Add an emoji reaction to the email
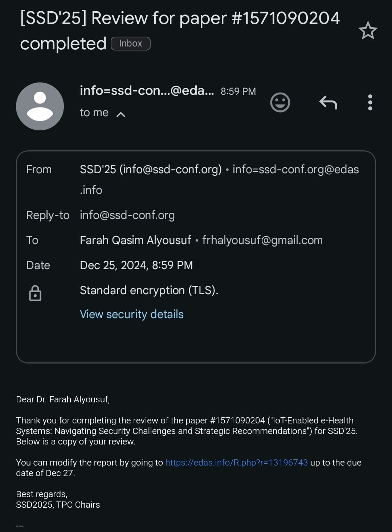 coord(280,102)
